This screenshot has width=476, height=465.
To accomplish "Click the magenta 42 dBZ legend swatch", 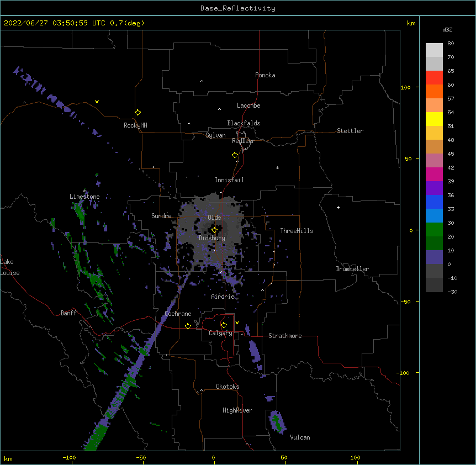I will [x=434, y=174].
